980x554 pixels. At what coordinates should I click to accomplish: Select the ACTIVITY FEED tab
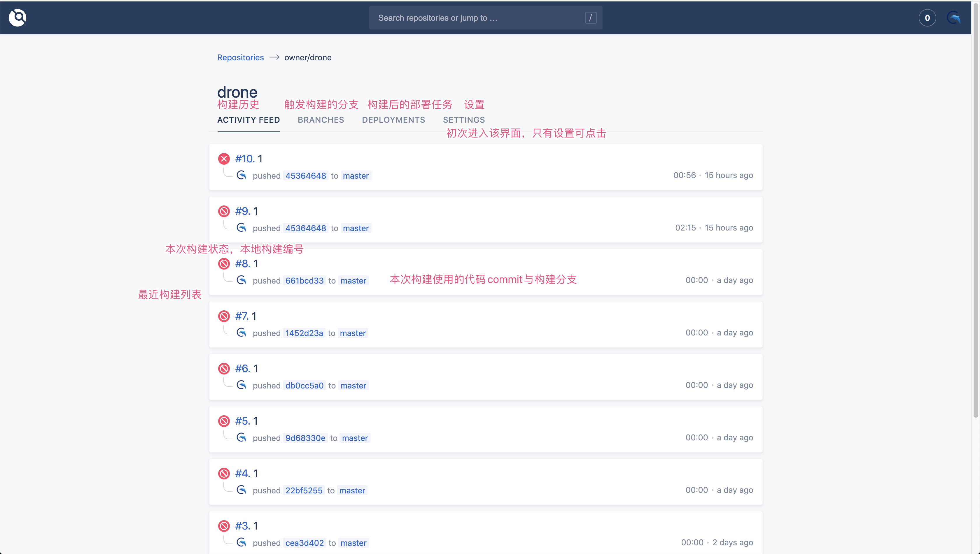click(x=249, y=120)
